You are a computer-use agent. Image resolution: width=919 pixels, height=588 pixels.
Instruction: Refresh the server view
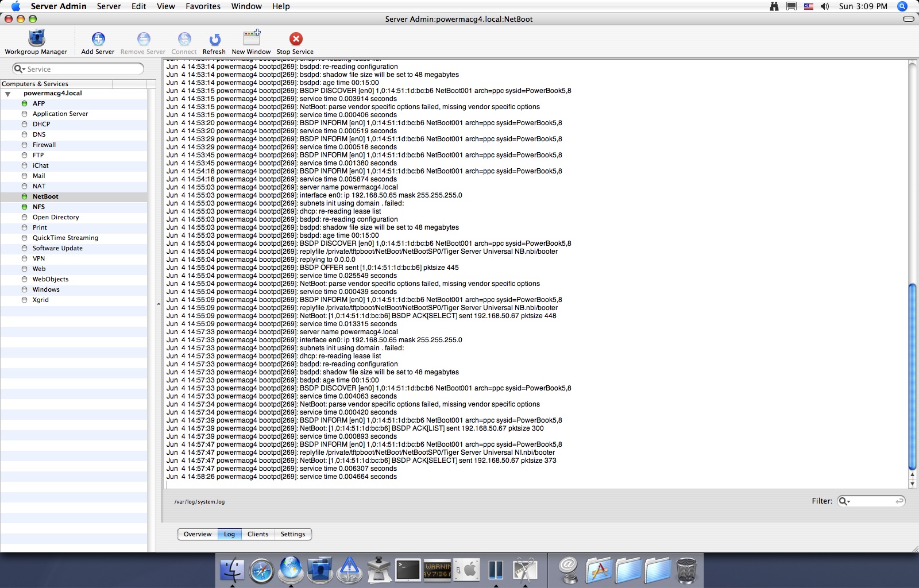(214, 42)
